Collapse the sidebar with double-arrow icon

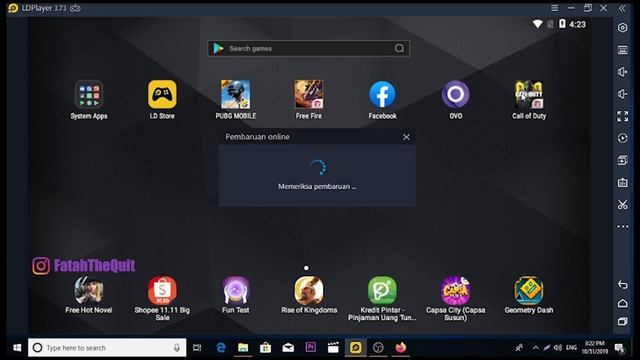coord(622,8)
